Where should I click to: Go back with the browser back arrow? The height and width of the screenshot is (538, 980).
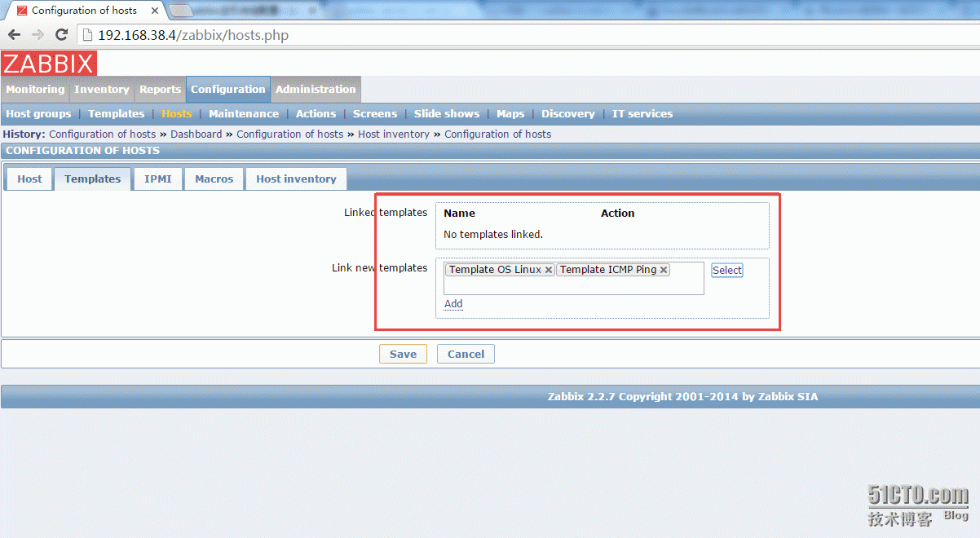(14, 35)
